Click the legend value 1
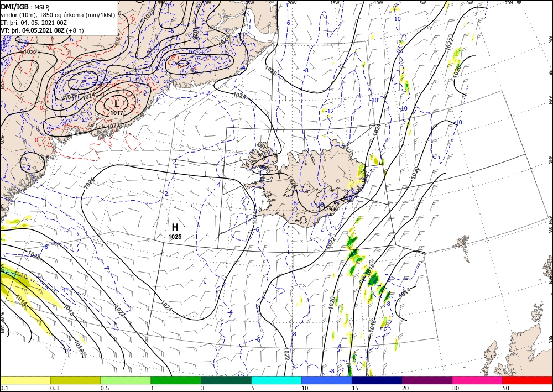 [x=152, y=388]
